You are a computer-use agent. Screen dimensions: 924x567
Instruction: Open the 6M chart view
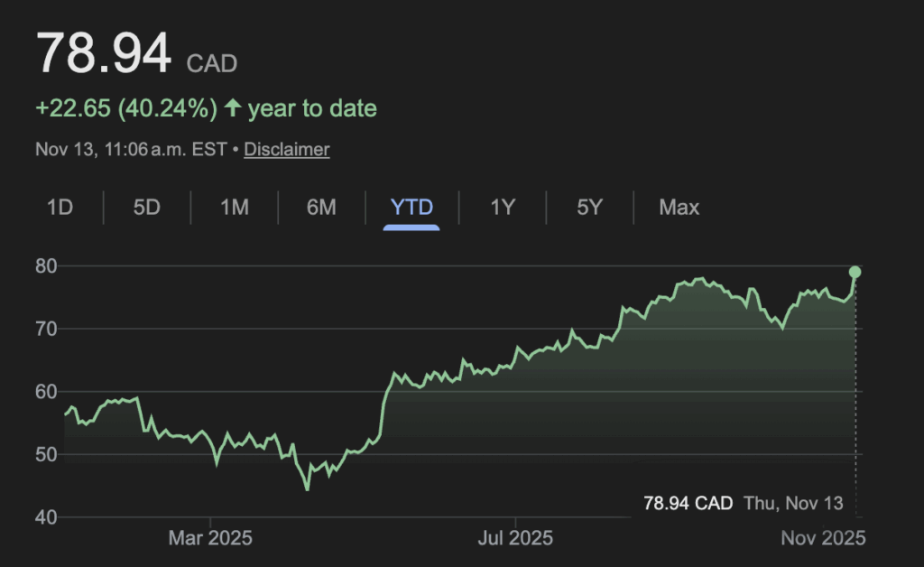[x=321, y=208]
